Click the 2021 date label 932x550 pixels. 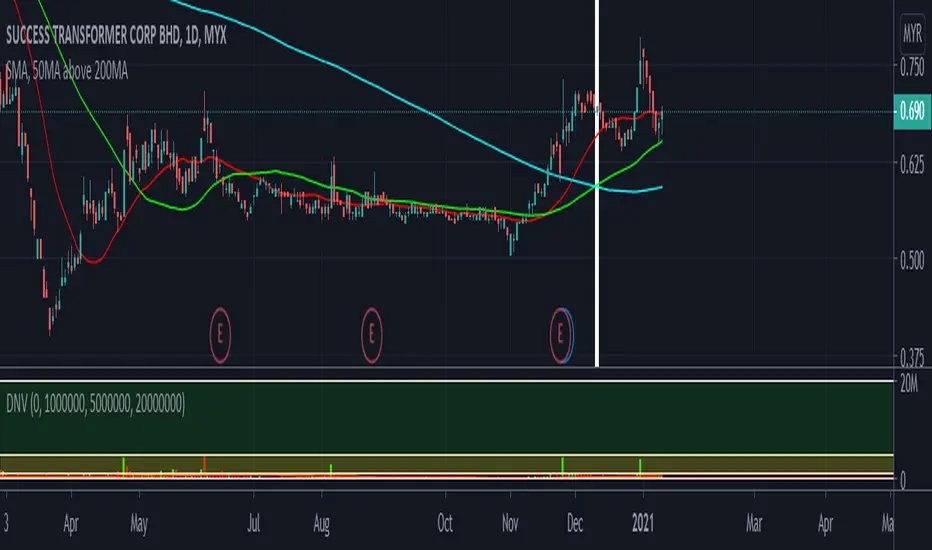tap(643, 524)
